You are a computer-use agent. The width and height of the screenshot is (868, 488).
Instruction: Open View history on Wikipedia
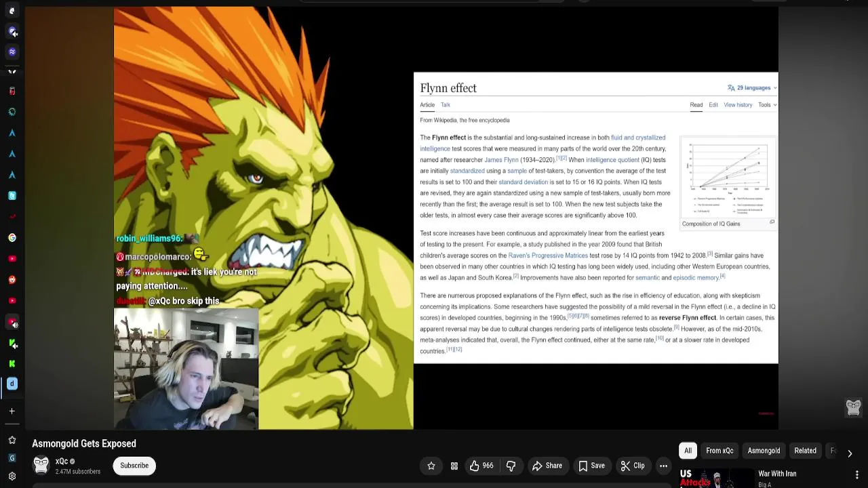point(738,104)
